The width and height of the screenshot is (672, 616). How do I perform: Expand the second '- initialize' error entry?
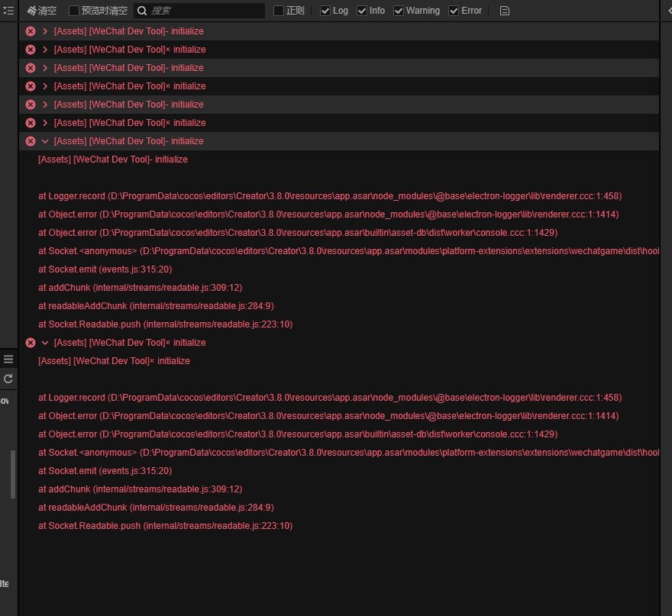[45, 68]
